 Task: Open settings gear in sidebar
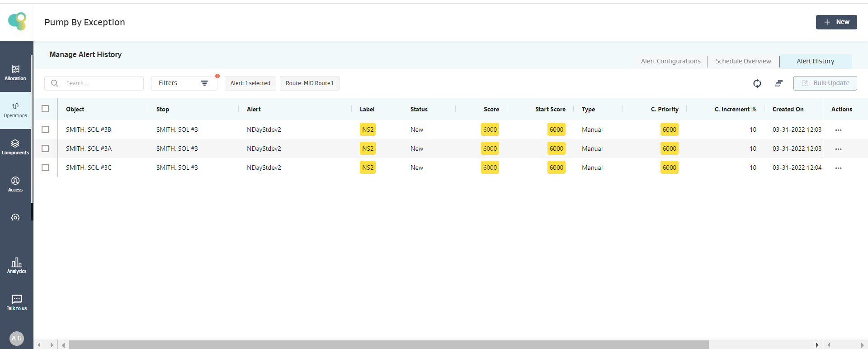15,217
